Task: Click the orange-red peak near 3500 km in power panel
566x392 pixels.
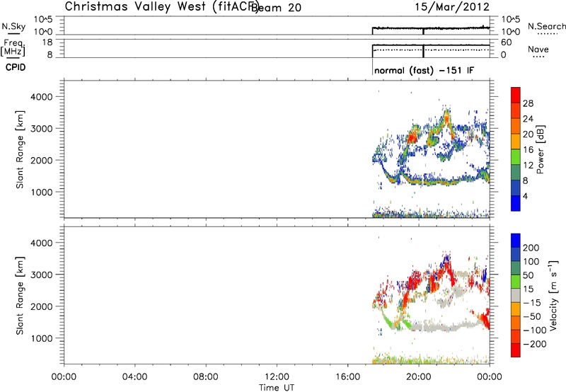Action: click(x=447, y=117)
